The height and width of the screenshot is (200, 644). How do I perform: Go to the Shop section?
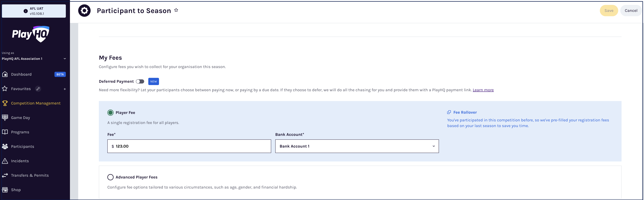(x=16, y=190)
